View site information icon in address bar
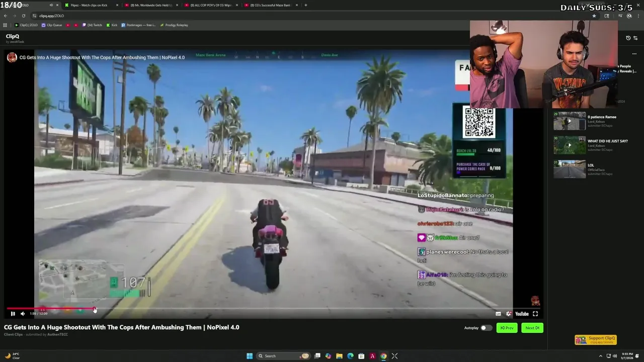 (34, 16)
